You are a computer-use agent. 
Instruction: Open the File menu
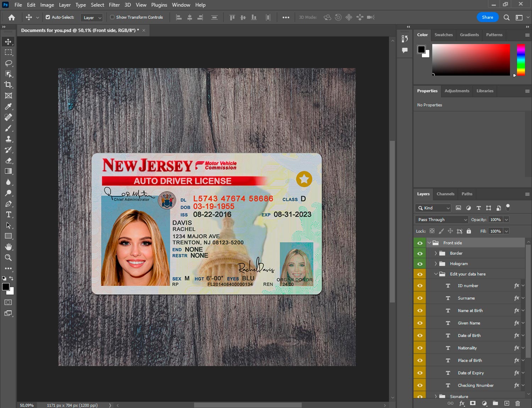[18, 5]
